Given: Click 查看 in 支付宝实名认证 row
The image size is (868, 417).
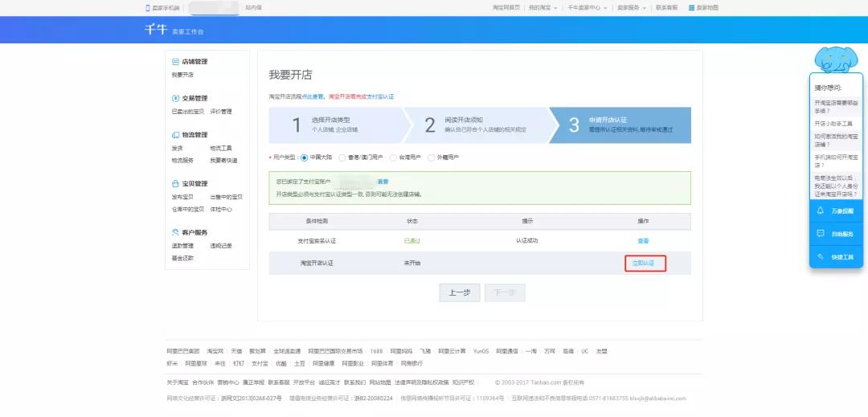Looking at the screenshot, I should [x=643, y=240].
